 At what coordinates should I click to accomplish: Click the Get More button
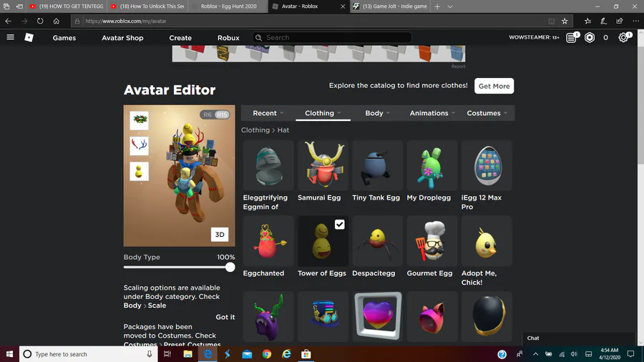494,86
